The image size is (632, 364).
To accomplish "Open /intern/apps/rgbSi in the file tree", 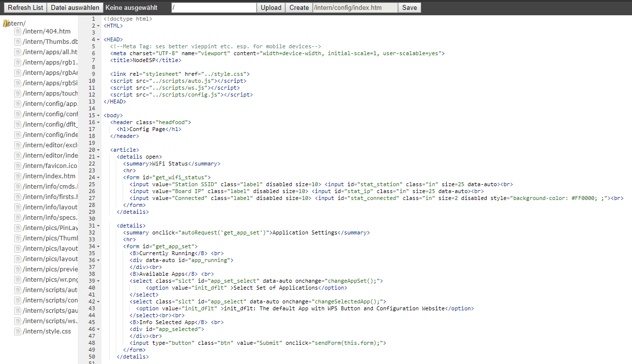I will [x=50, y=83].
